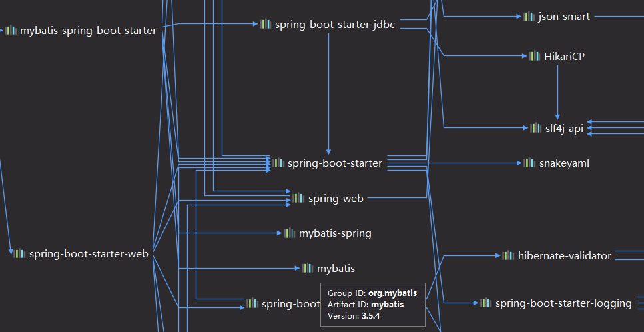
Task: Select the snakeyaml node label
Action: (564, 163)
